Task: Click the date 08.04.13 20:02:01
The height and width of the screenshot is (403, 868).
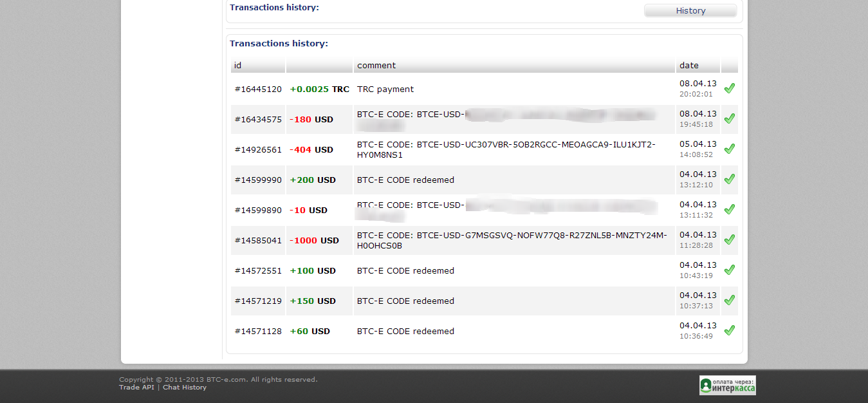Action: (698, 89)
